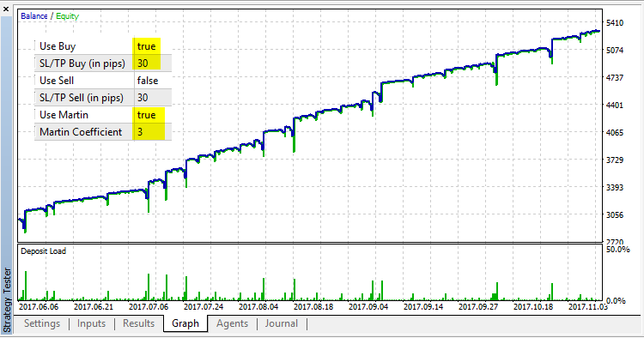Click the 2017.06.21 date label
This screenshot has height=338, width=644.
coord(94,307)
